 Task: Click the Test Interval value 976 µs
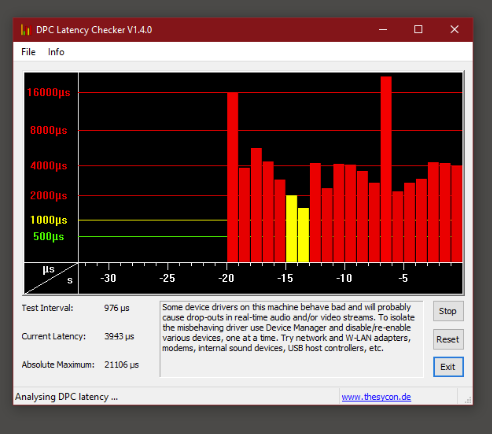pyautogui.click(x=117, y=308)
